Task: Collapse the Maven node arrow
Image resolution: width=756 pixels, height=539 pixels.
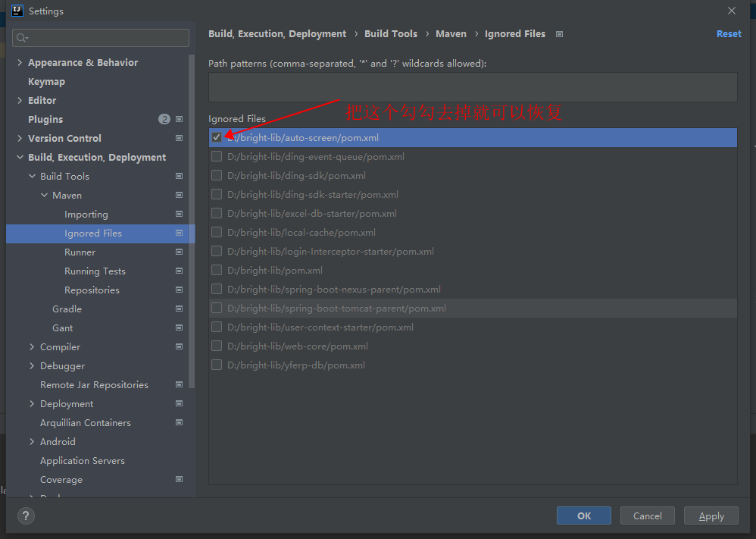Action: [x=44, y=195]
